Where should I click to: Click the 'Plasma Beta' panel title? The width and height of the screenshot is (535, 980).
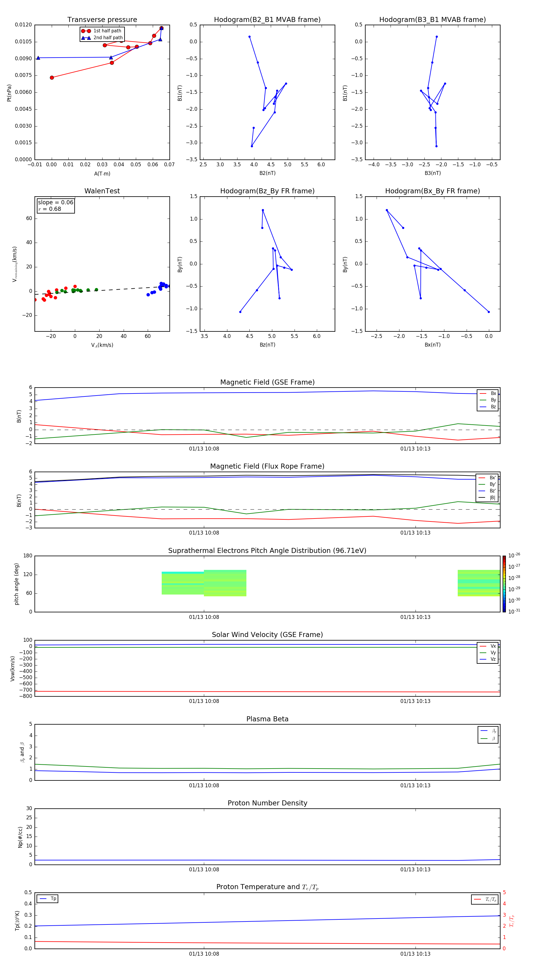click(x=267, y=719)
